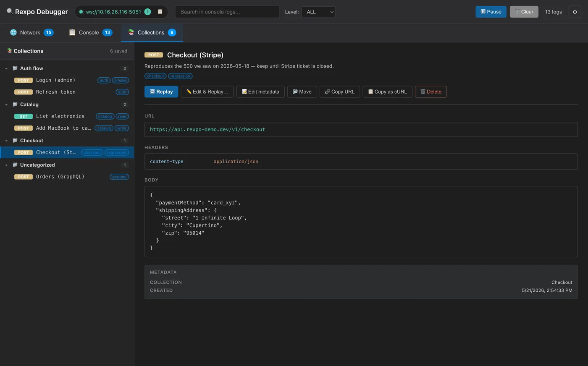Image resolution: width=588 pixels, height=366 pixels.
Task: Focus the console logs search field
Action: [x=227, y=12]
